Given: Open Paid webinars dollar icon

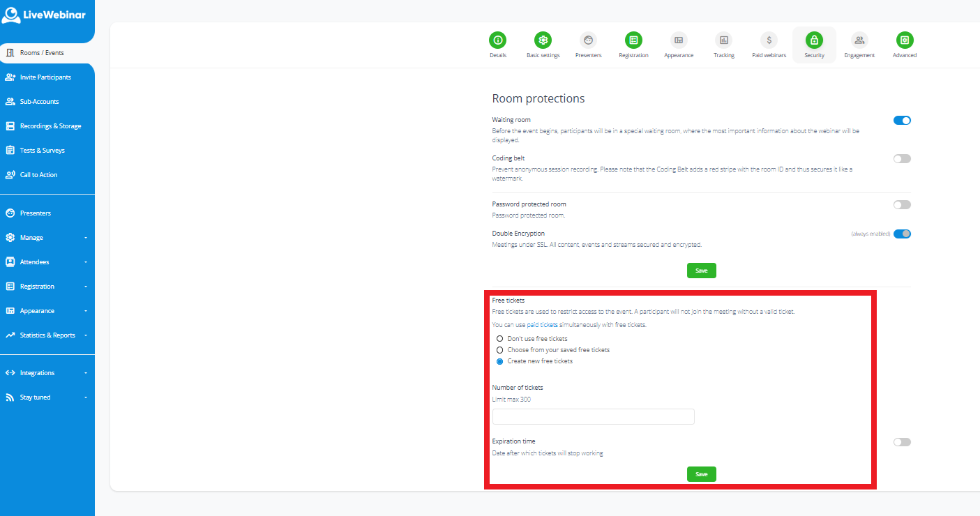Looking at the screenshot, I should [x=769, y=40].
